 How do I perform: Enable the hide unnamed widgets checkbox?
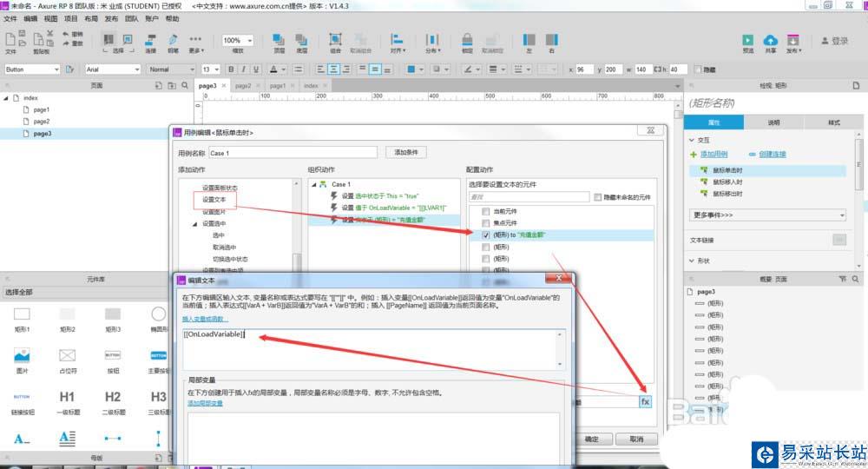[596, 197]
